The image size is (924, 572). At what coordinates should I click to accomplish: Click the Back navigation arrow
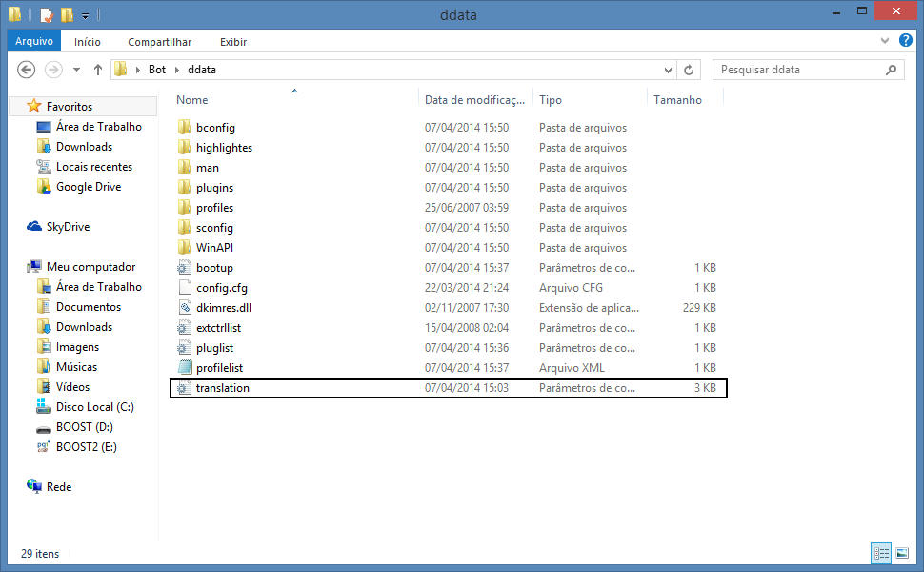point(27,70)
